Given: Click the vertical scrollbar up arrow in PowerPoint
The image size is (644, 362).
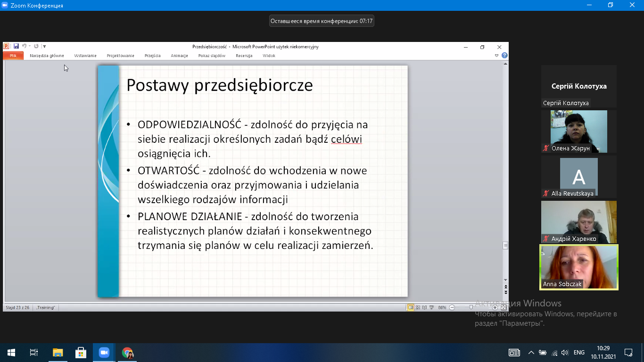Looking at the screenshot, I should point(506,64).
